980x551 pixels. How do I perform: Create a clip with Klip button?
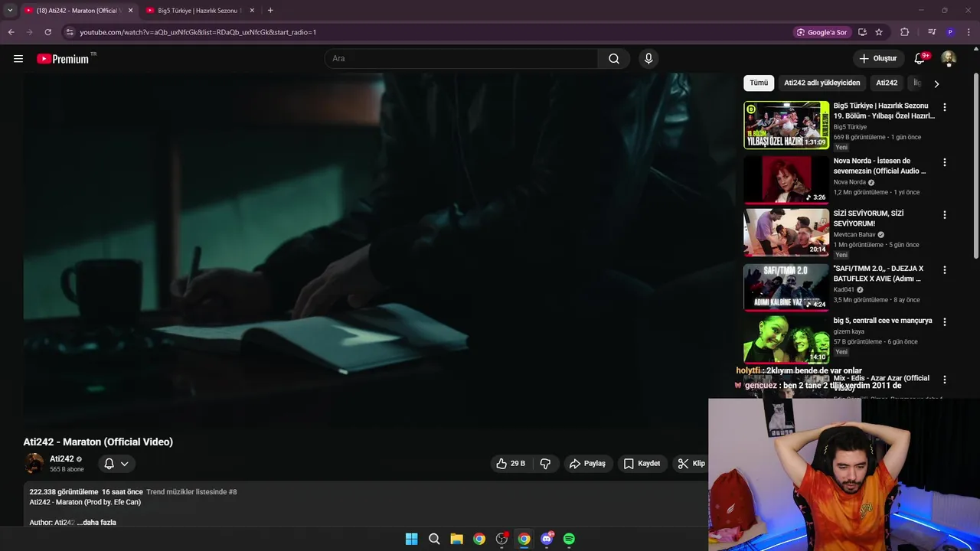[x=691, y=463]
